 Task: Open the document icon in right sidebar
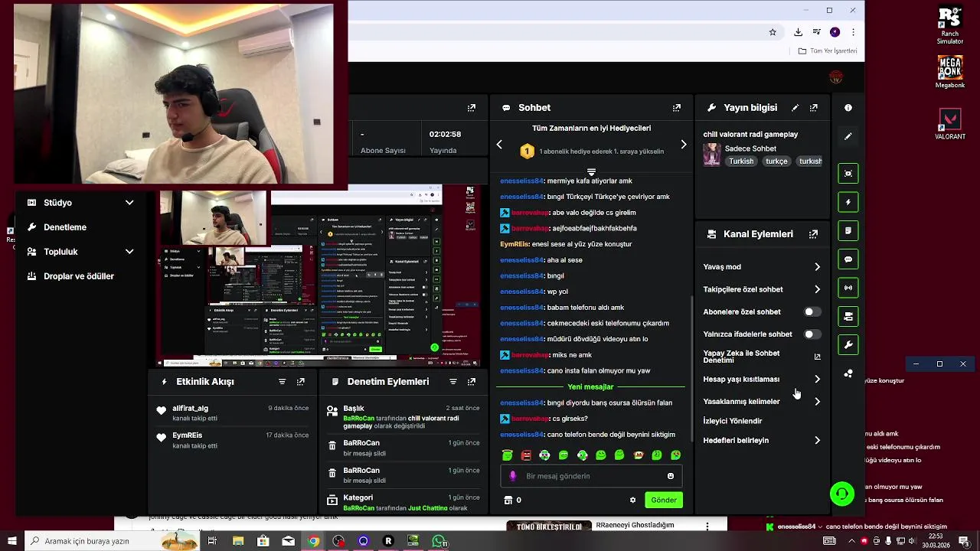[848, 230]
